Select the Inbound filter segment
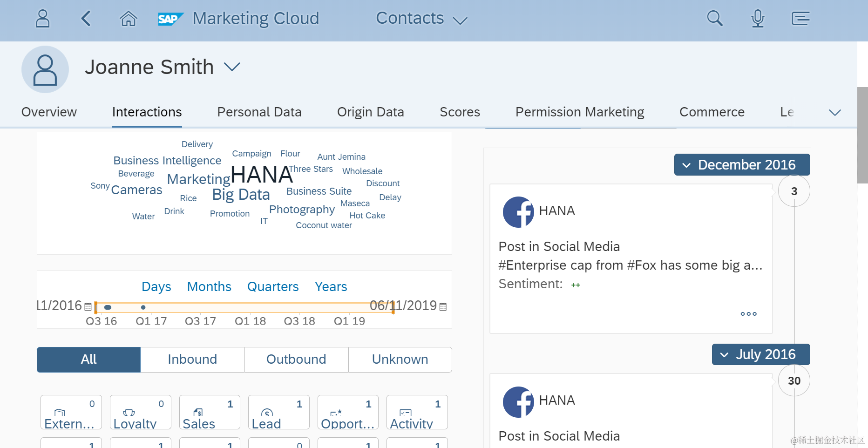This screenshot has width=868, height=448. (x=192, y=360)
